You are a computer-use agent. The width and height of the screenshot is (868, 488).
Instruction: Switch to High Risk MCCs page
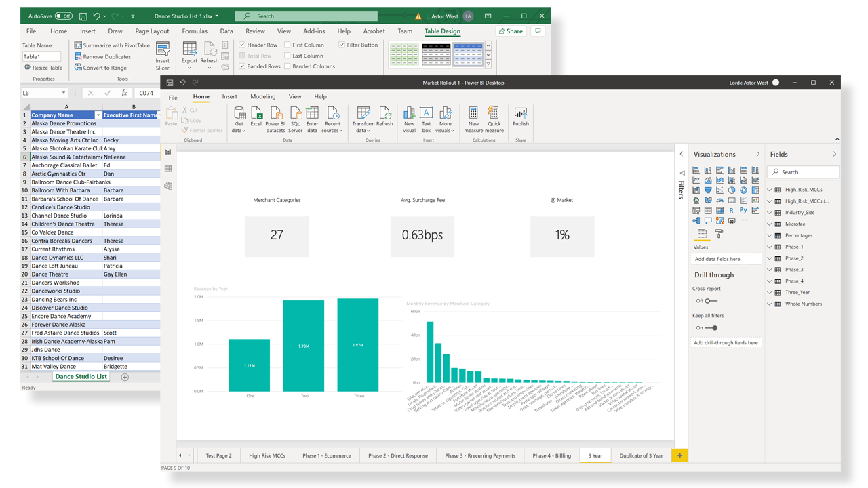[267, 455]
